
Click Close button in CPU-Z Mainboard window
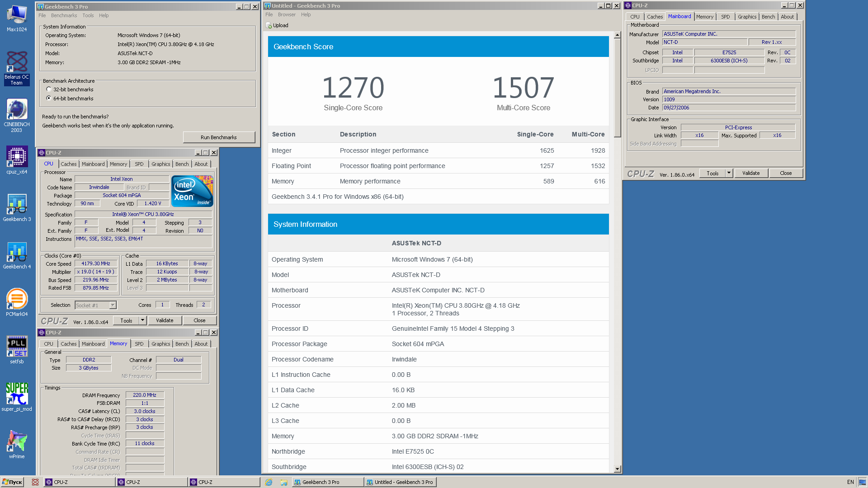[x=786, y=173]
